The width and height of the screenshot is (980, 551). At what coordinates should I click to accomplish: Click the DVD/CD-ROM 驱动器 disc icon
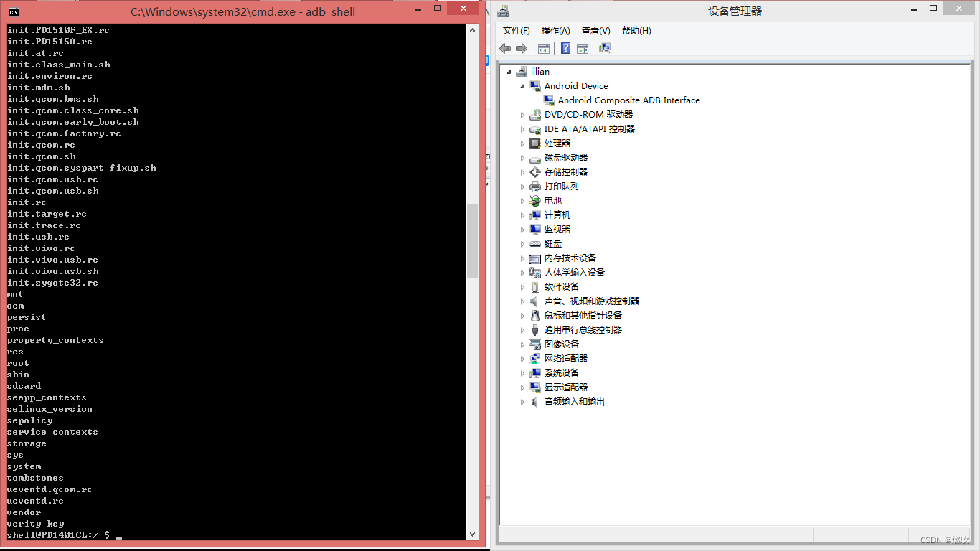tap(535, 115)
